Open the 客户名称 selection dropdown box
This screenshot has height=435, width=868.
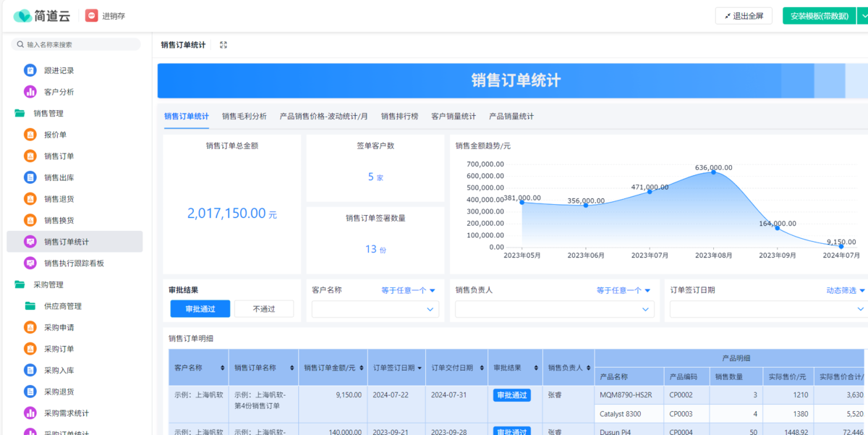[x=375, y=309]
